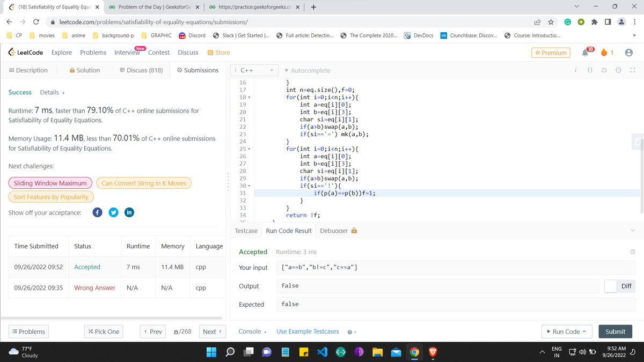This screenshot has height=362, width=644.
Task: Click the Submit button
Action: pos(615,331)
